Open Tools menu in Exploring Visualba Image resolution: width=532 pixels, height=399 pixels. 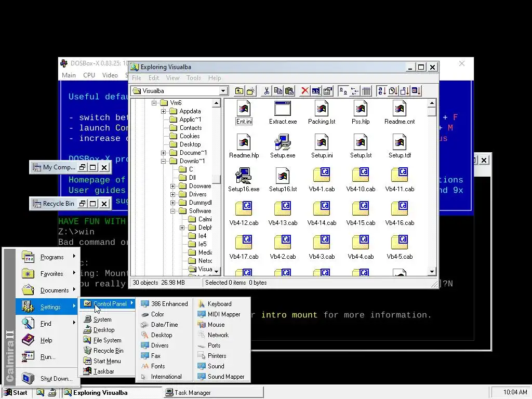pos(193,78)
